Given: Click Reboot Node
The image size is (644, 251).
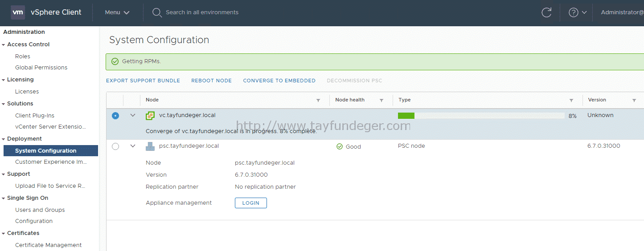Looking at the screenshot, I should pyautogui.click(x=212, y=81).
